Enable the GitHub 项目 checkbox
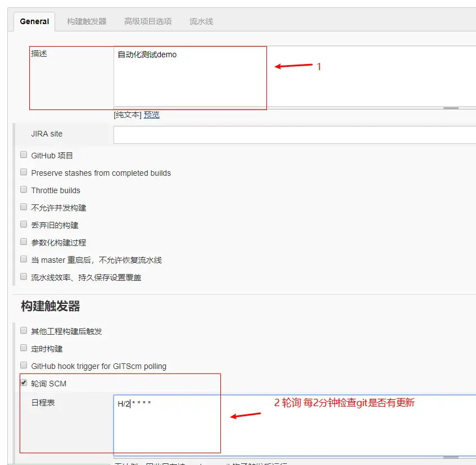Image resolution: width=476 pixels, height=465 pixels. click(x=24, y=154)
